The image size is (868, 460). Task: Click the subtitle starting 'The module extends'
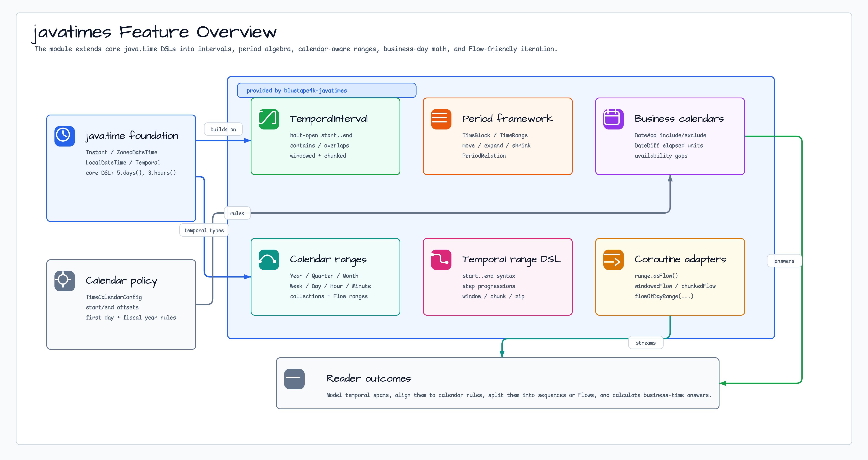pos(296,49)
